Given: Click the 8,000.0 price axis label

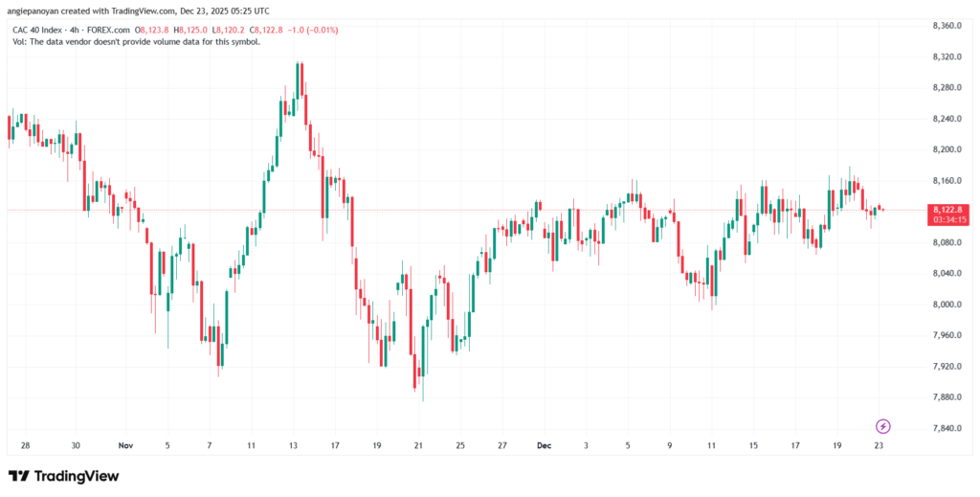Looking at the screenshot, I should pos(946,305).
